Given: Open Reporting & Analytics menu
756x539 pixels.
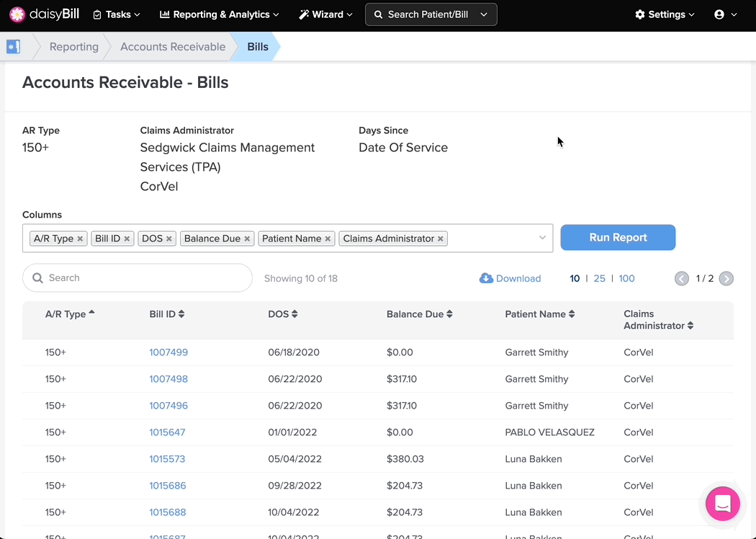Looking at the screenshot, I should [220, 14].
